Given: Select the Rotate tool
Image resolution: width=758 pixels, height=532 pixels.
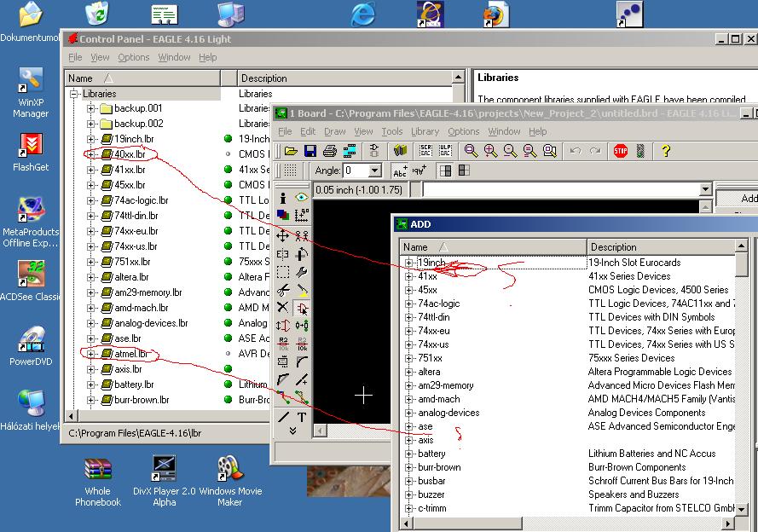Looking at the screenshot, I should tap(302, 254).
